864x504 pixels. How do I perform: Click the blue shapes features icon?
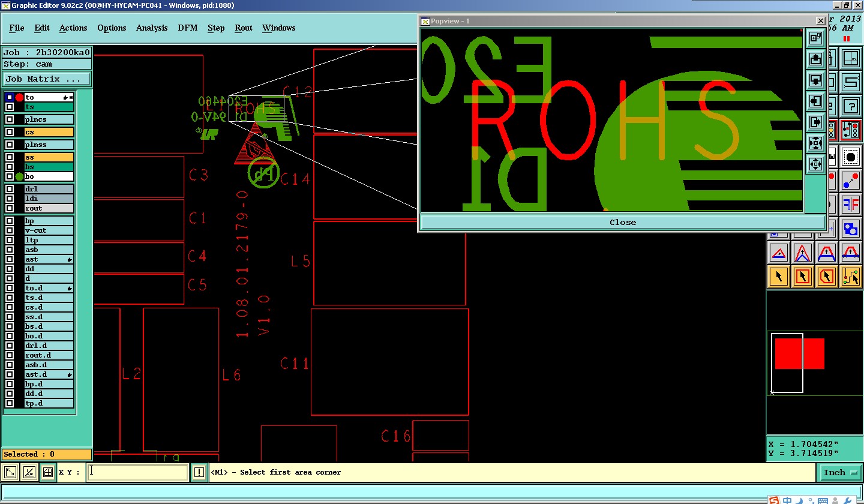point(851,229)
